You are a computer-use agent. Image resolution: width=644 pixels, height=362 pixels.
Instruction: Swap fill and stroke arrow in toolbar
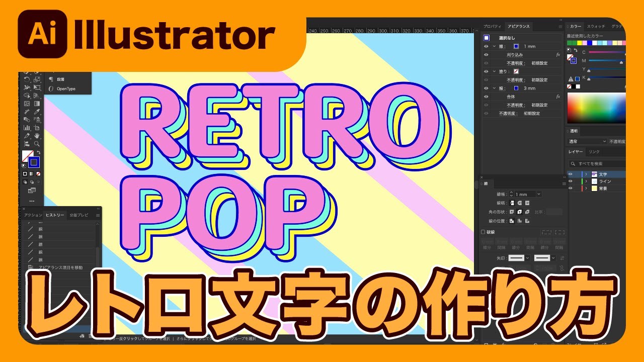38,152
